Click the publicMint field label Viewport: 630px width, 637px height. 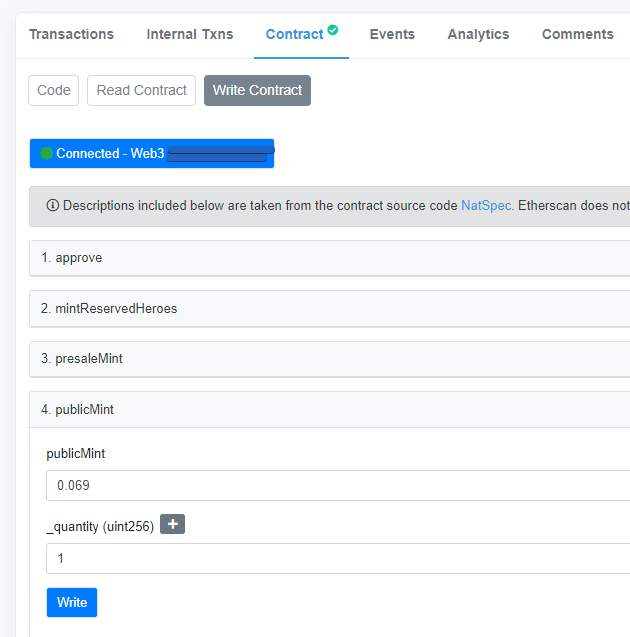click(x=76, y=454)
